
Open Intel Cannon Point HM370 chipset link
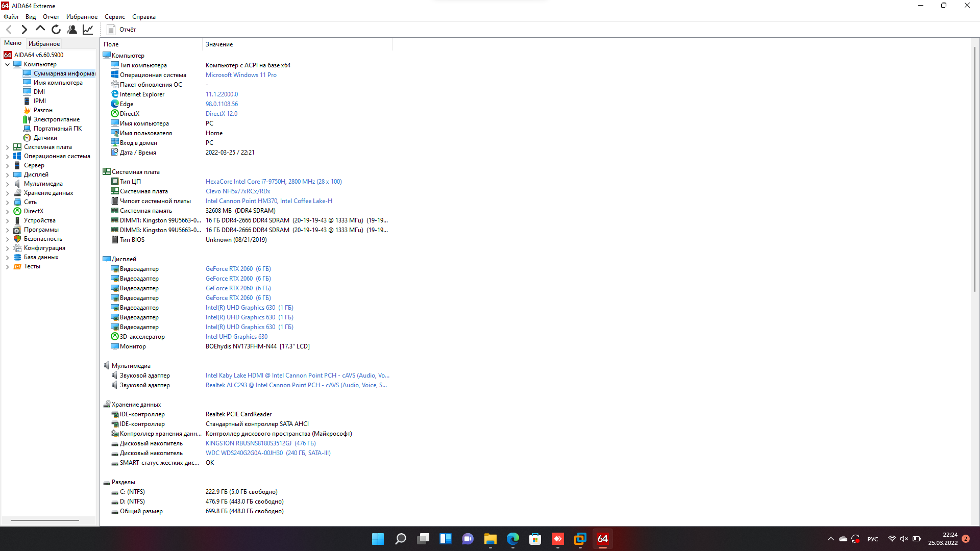pos(269,201)
